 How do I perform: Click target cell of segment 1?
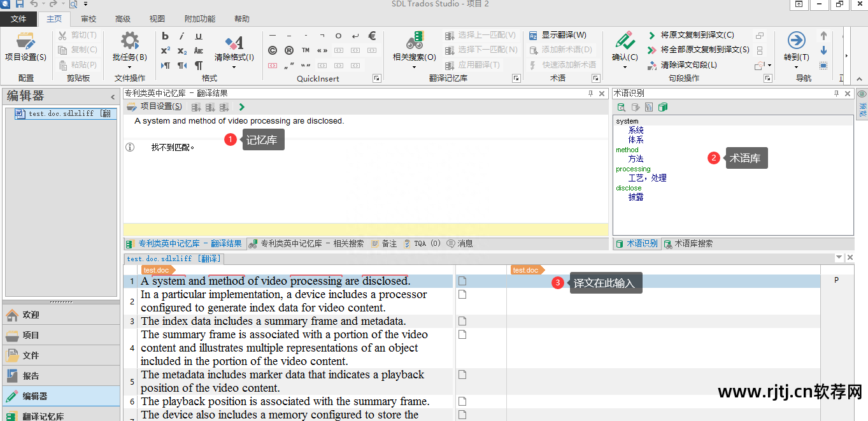coord(662,282)
